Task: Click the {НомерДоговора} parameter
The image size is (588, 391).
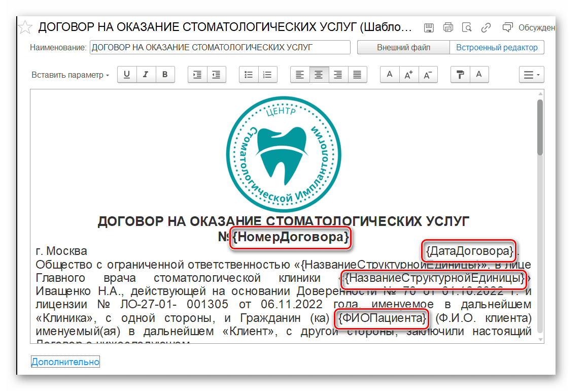Action: point(291,237)
